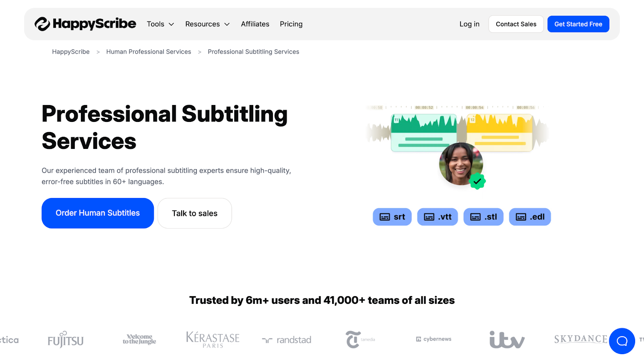Click the randstad partner logo

point(286,339)
